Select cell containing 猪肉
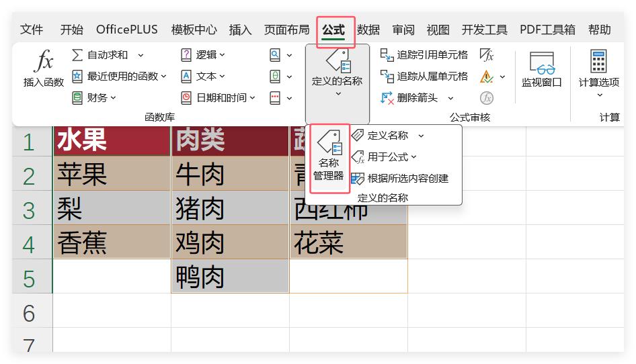 (230, 208)
